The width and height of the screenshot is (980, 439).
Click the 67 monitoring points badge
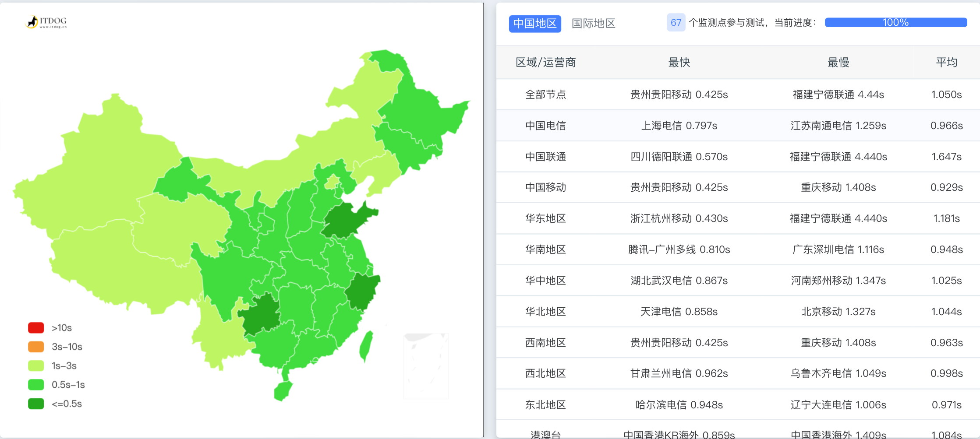(x=676, y=22)
